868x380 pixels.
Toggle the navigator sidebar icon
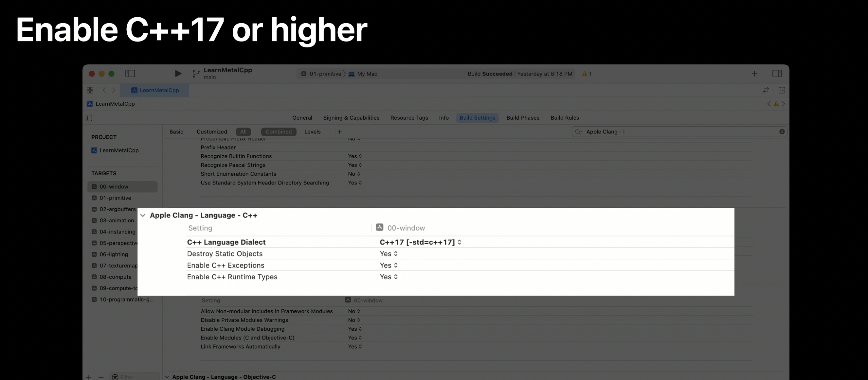pyautogui.click(x=130, y=73)
